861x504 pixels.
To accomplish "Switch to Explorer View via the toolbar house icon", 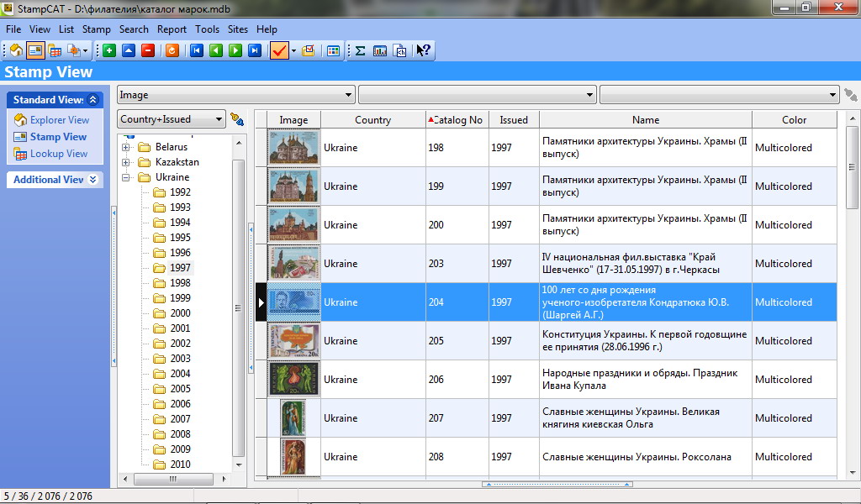I will coord(17,50).
